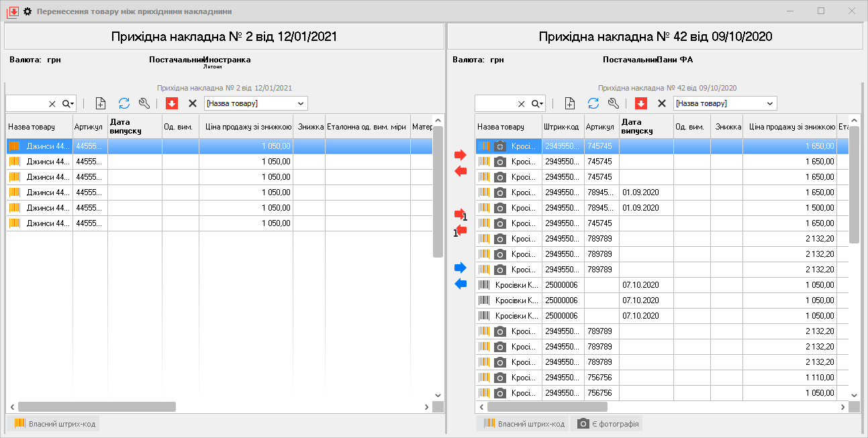Screen dimensions: 868x438
Task: Click black X icon in left toolbar
Action: point(193,103)
